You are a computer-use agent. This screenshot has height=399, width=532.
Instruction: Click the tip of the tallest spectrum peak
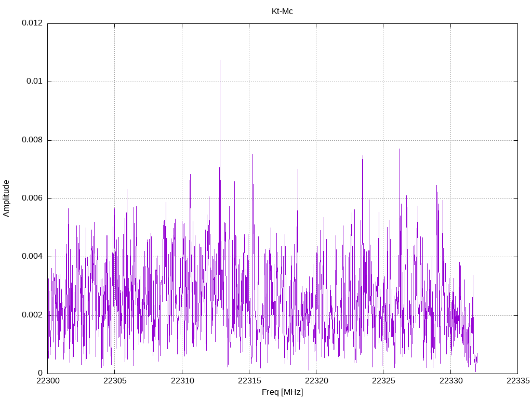(x=220, y=60)
